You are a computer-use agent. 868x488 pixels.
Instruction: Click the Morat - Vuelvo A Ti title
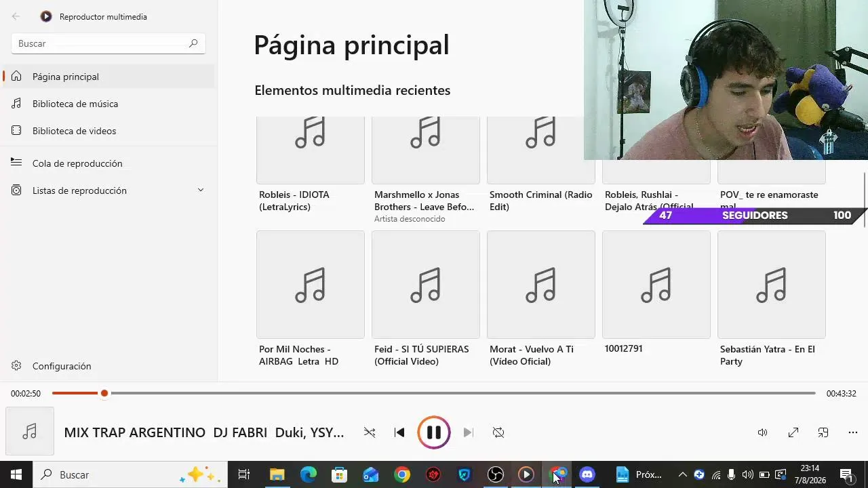click(532, 355)
